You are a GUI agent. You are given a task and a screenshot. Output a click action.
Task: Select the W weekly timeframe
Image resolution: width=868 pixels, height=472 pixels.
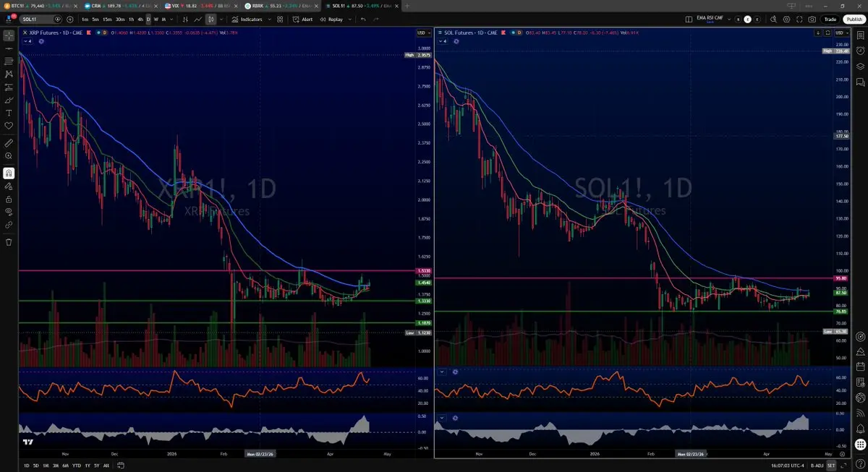(156, 20)
